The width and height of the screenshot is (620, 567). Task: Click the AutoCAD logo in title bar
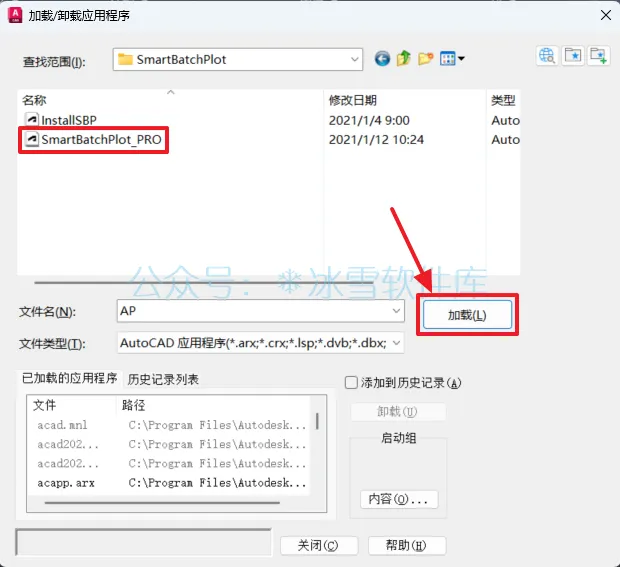click(15, 15)
